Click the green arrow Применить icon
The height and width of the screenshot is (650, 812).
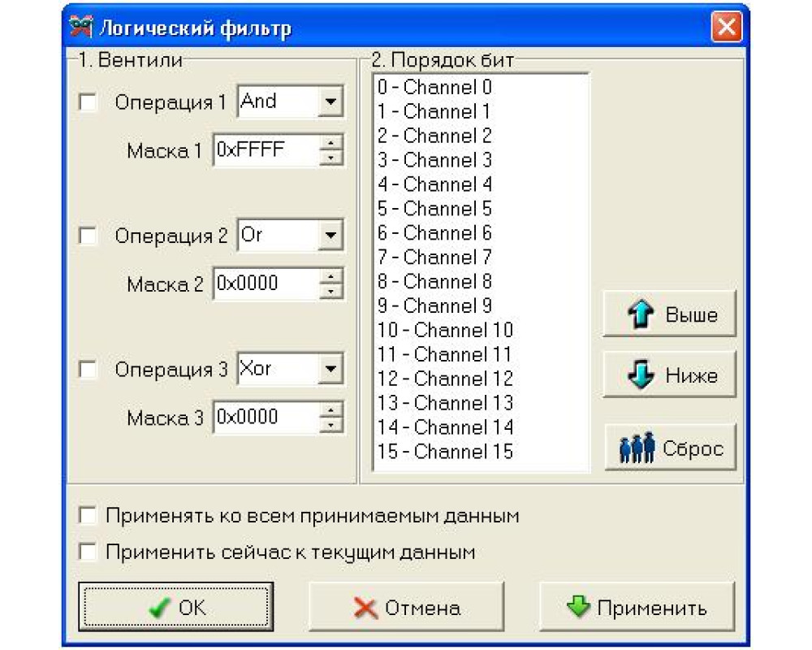pos(577,607)
